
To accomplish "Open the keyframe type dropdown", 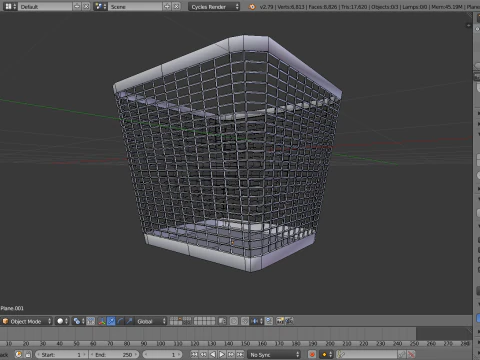I will [x=326, y=354].
